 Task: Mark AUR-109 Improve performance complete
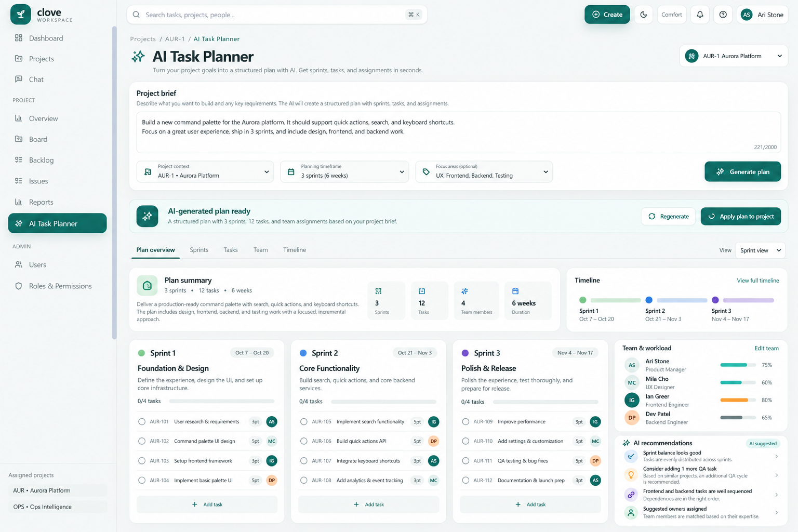click(465, 422)
